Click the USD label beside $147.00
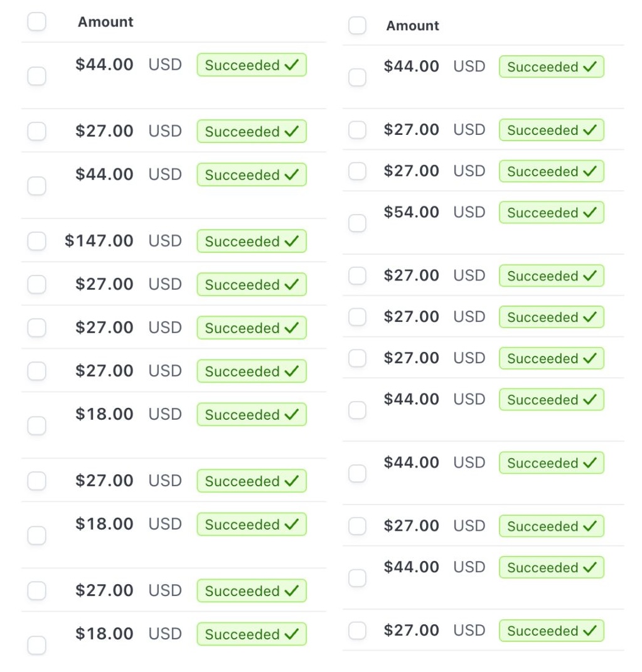The height and width of the screenshot is (672, 642). [x=165, y=241]
